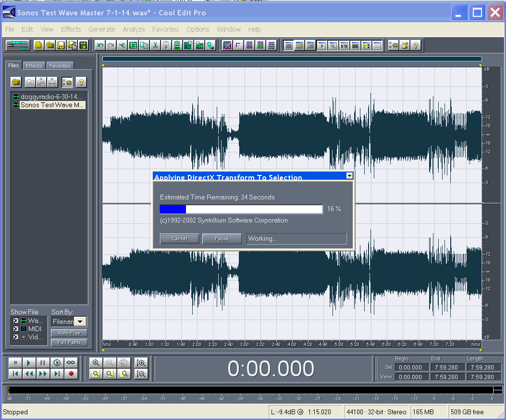Enable Play Looped infinity button
The image size is (506, 420).
click(71, 363)
